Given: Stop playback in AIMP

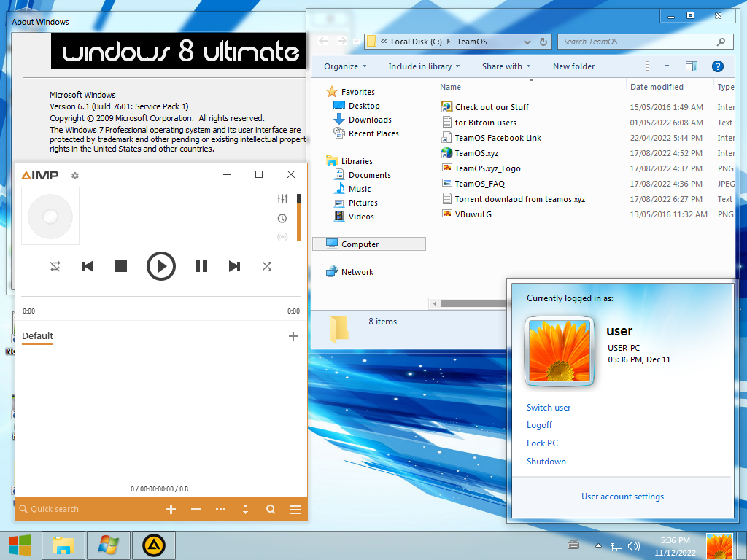Looking at the screenshot, I should (121, 266).
